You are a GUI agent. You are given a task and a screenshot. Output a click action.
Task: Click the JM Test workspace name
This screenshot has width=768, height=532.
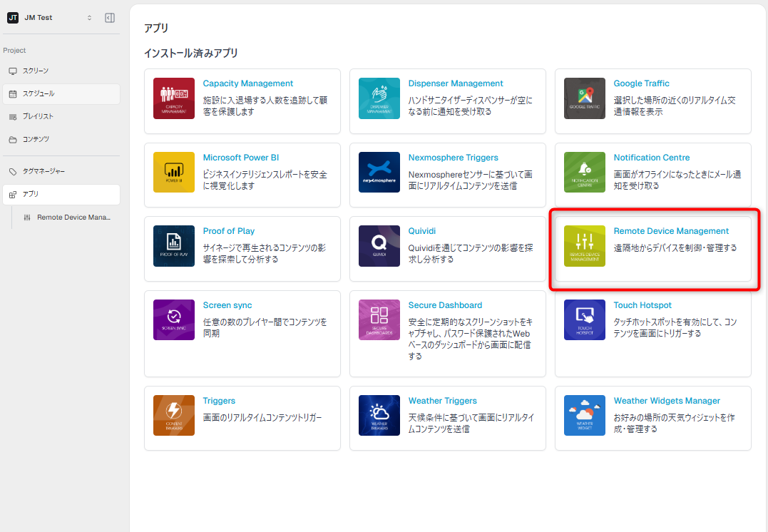(x=39, y=18)
